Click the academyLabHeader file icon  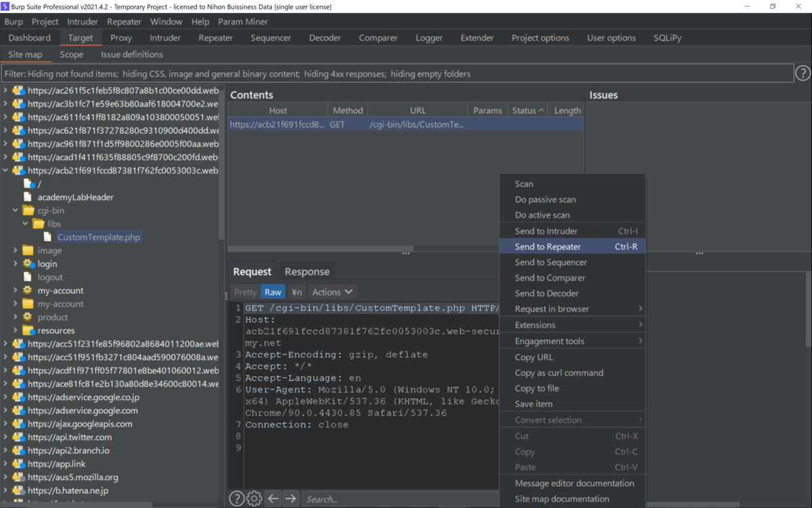click(x=28, y=197)
